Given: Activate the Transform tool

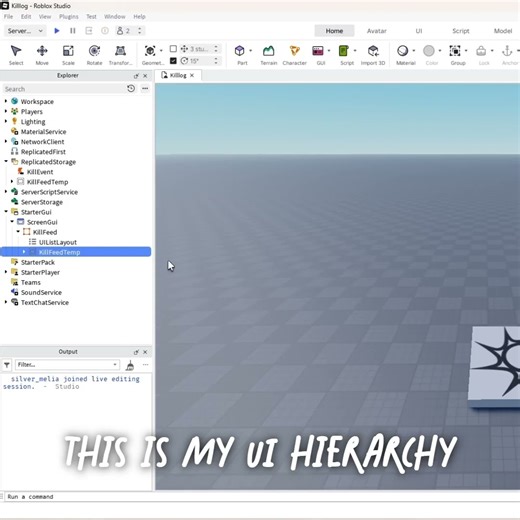Looking at the screenshot, I should (120, 55).
